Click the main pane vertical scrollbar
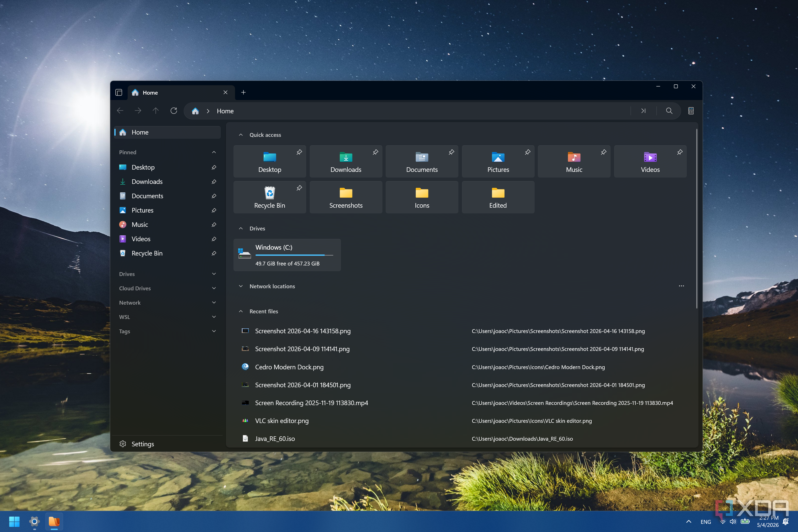798x532 pixels. coord(696,219)
